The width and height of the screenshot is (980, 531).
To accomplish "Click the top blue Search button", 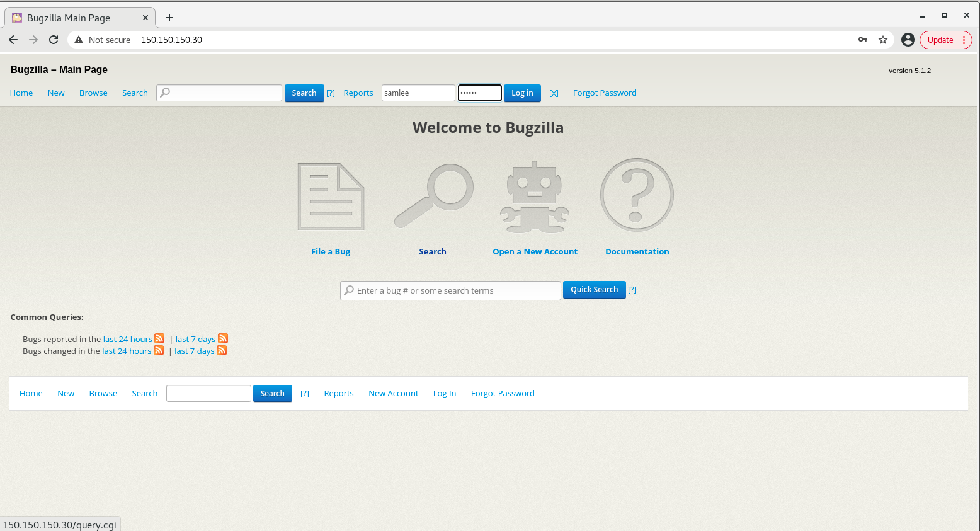I will [304, 93].
